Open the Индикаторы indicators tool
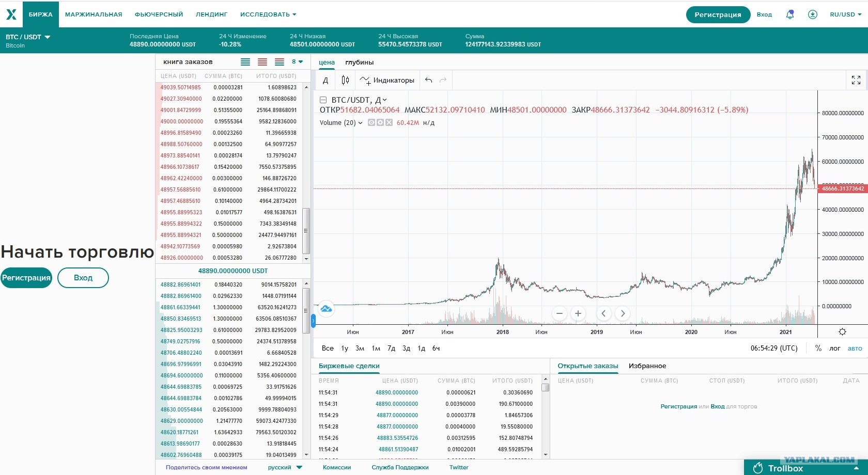The image size is (868, 475). pyautogui.click(x=388, y=80)
